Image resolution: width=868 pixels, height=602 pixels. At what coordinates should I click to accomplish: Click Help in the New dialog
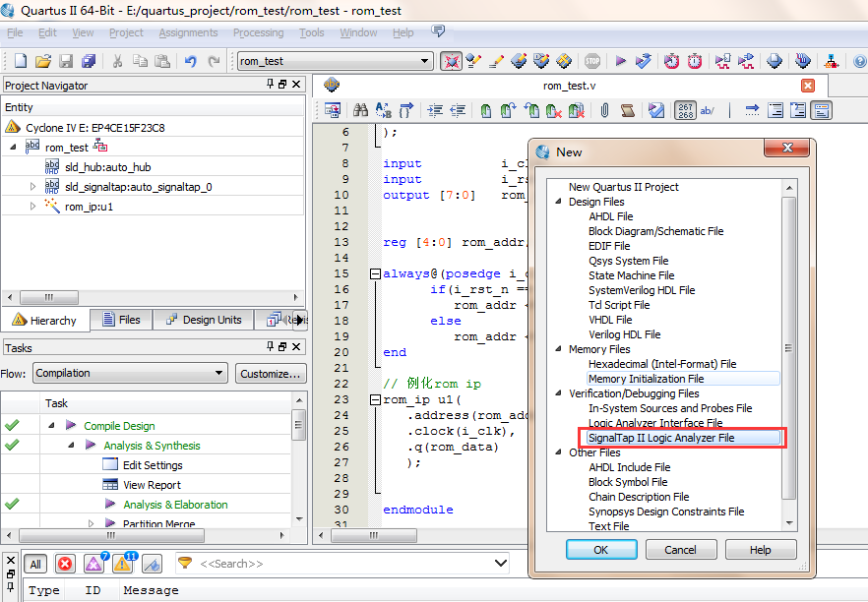761,550
